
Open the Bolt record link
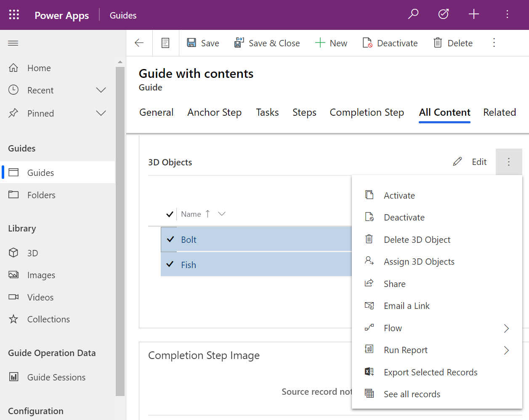(189, 239)
